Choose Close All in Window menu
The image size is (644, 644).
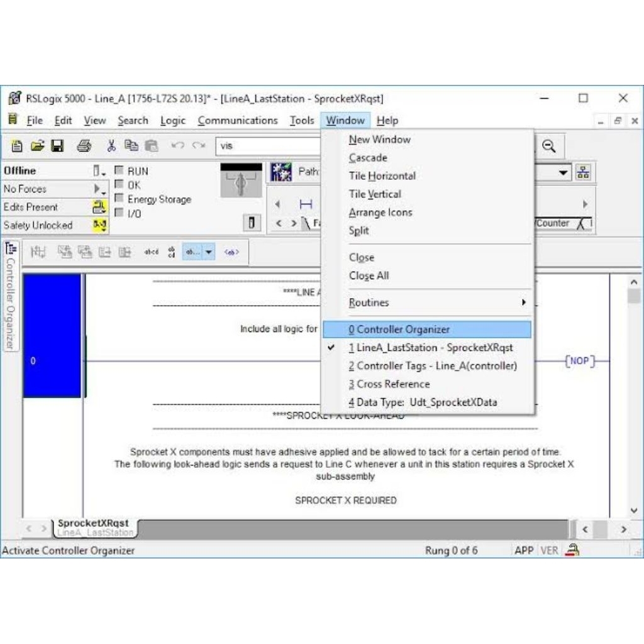427,275
